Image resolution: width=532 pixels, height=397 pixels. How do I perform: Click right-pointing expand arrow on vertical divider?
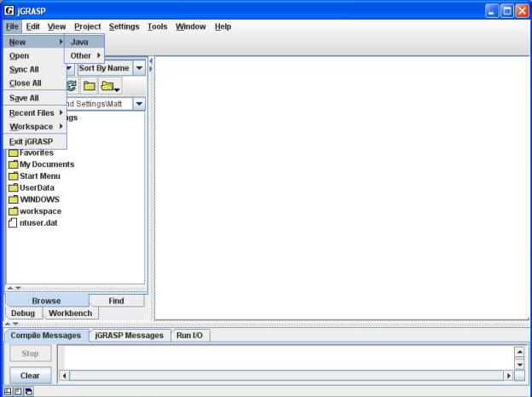(x=151, y=69)
